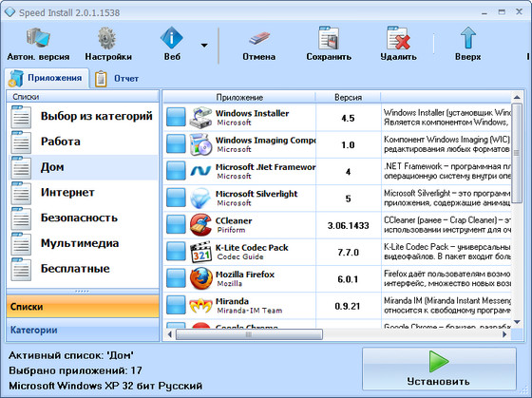Viewport: 532px width, 398px height.
Task: Click the vertical scrollbar thumb
Action: pos(517,153)
